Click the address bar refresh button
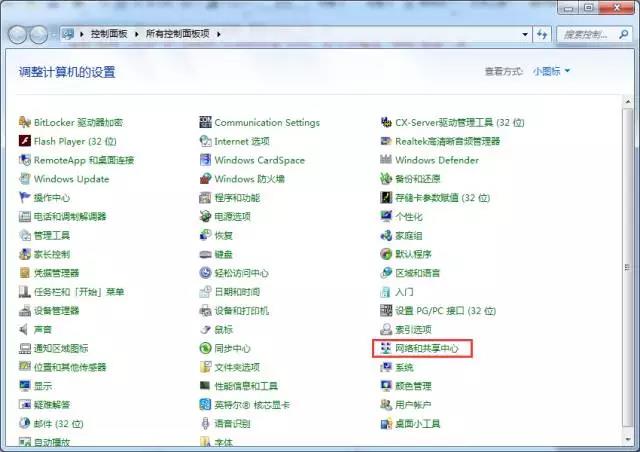Viewport: 640px width, 452px height. (542, 34)
